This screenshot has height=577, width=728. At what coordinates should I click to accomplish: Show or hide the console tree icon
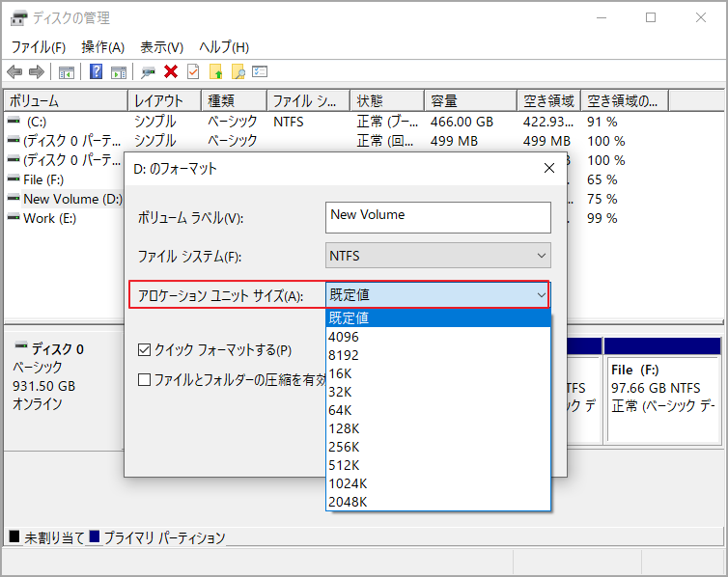tap(67, 72)
